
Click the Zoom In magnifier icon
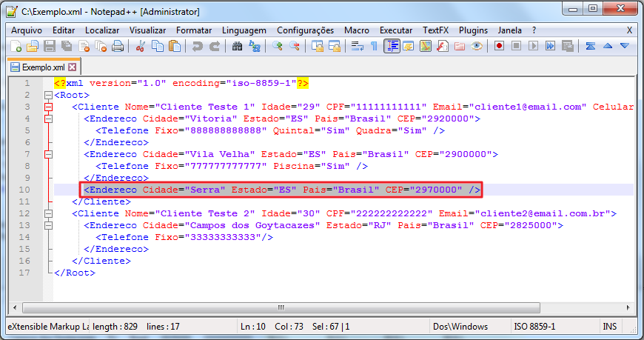(x=278, y=46)
